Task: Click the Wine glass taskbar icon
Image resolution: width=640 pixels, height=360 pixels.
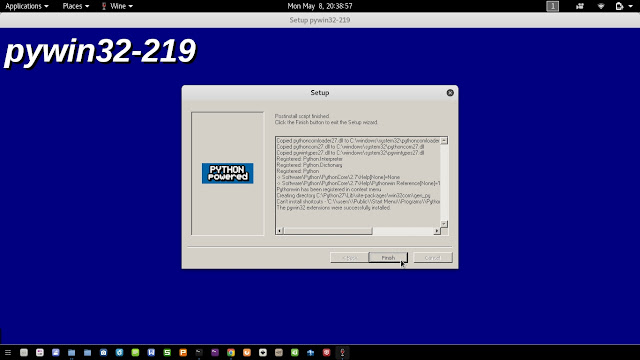Action: (342, 352)
